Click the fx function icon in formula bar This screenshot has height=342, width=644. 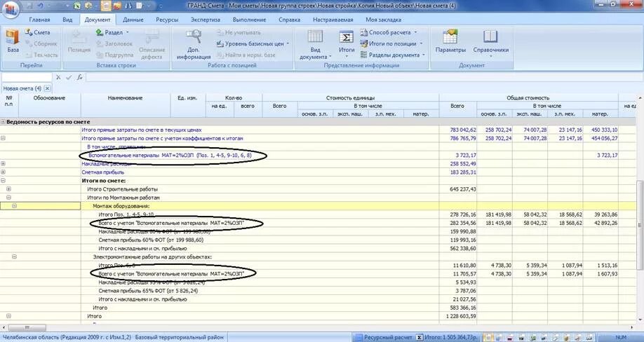[80, 77]
